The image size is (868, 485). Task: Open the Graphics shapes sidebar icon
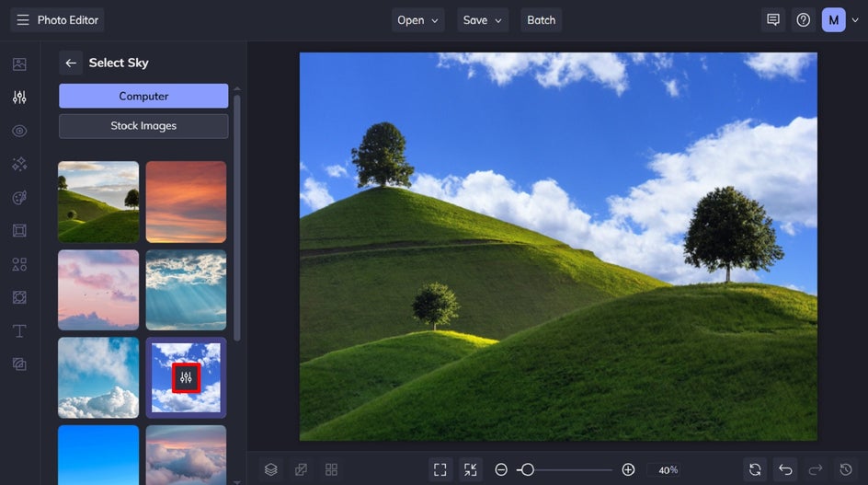coord(19,264)
